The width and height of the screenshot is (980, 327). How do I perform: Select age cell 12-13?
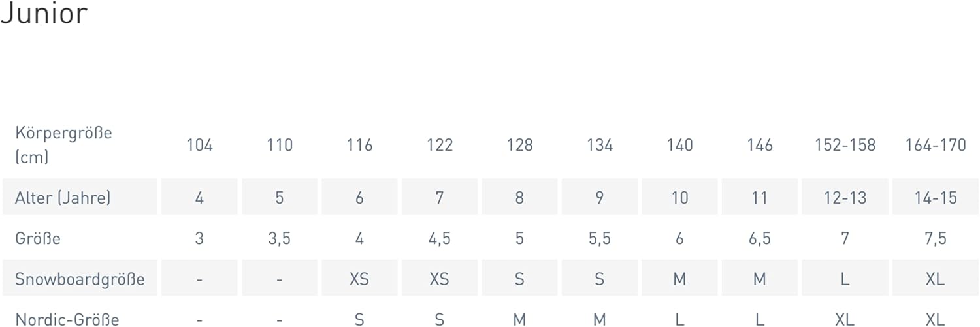click(x=845, y=197)
